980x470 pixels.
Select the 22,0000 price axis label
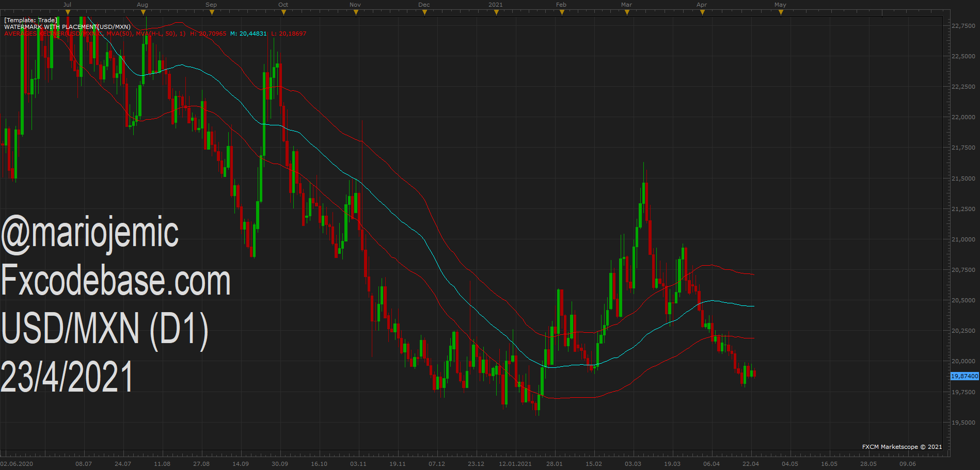[x=963, y=117]
